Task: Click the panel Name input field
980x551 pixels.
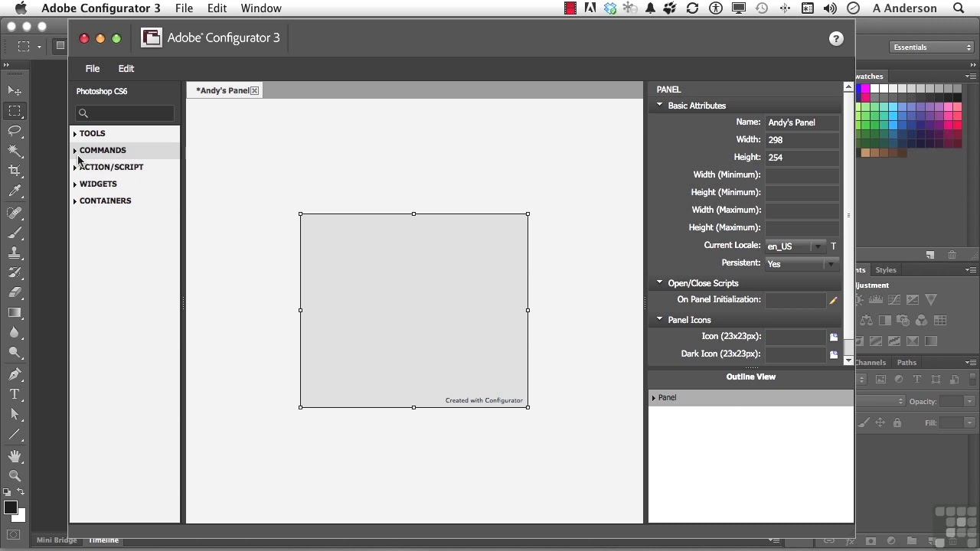Action: [x=802, y=122]
